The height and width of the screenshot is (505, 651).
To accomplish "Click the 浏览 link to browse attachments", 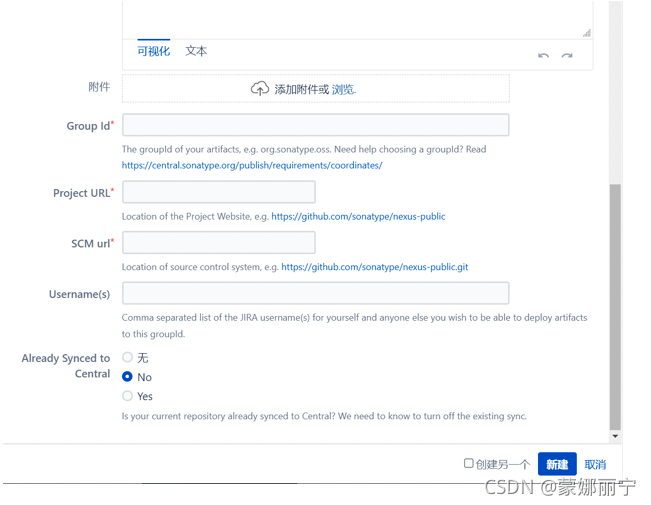I will [343, 89].
